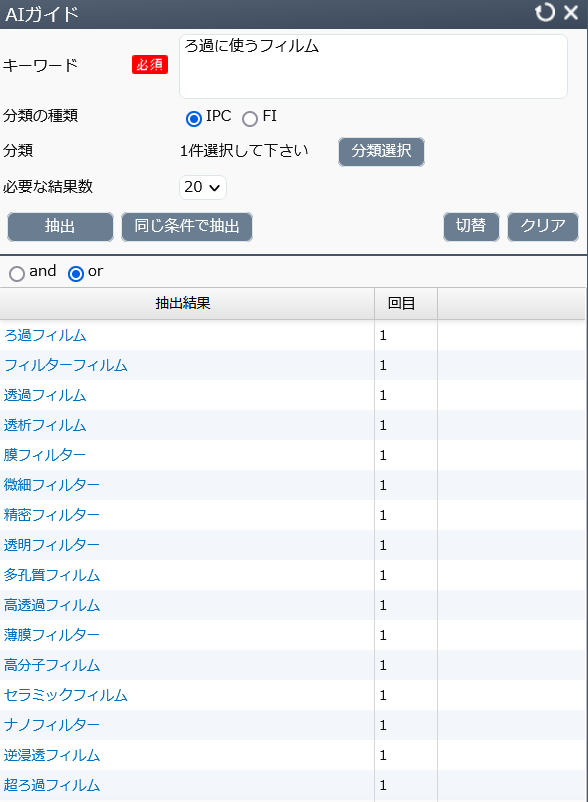Click the 切替 button
Viewport: 588px width, 802px height.
pos(471,227)
